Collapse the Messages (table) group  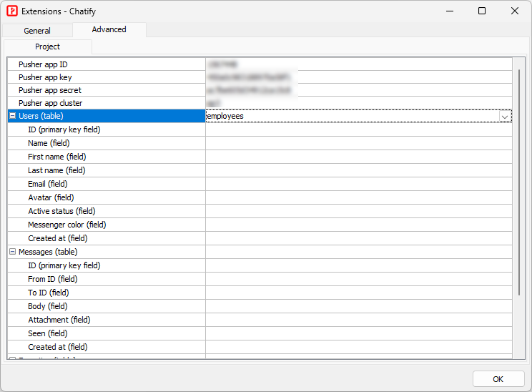pos(13,252)
